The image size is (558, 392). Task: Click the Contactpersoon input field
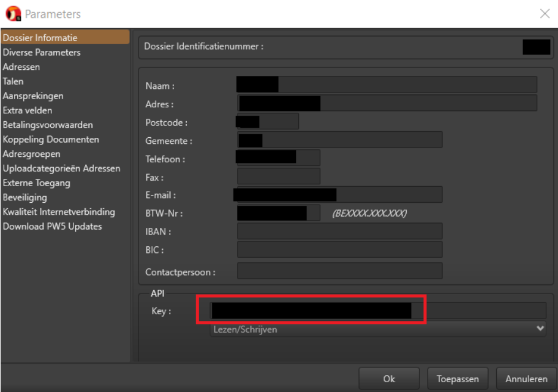tap(339, 271)
